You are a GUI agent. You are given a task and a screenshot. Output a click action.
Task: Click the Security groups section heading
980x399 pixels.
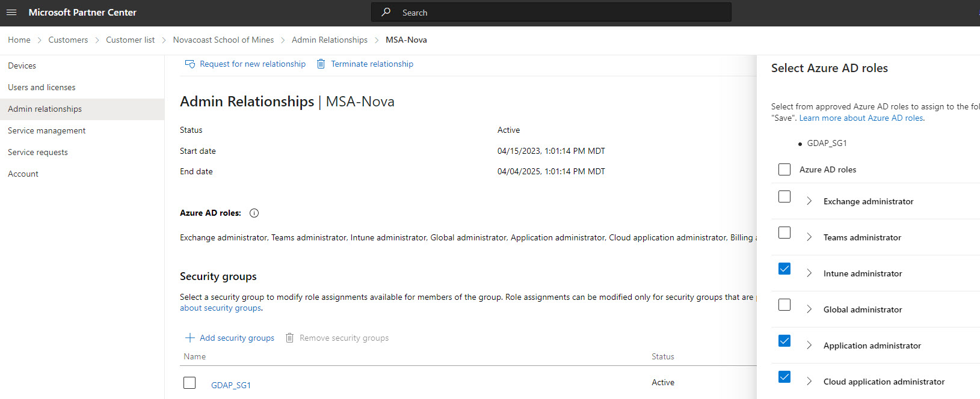(218, 276)
